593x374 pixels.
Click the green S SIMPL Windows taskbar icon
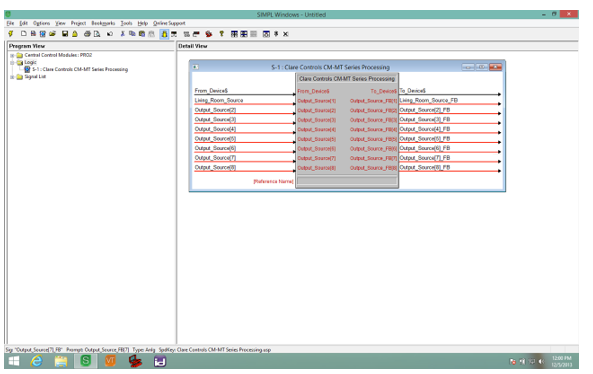pos(85,362)
